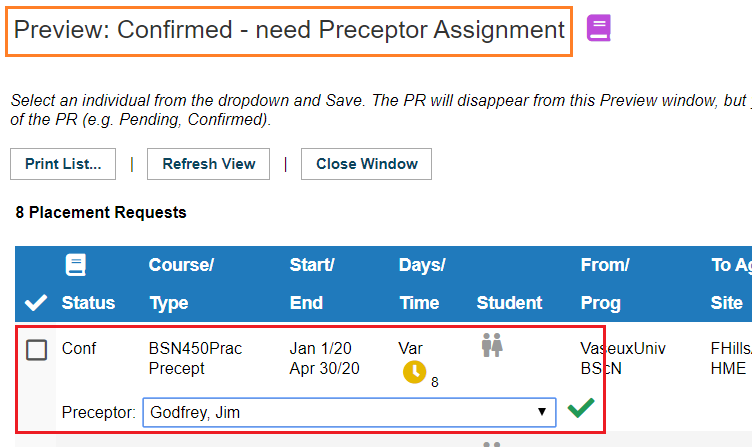Click the Course/Type column header
Image resolution: width=752 pixels, height=447 pixels.
coord(181,283)
